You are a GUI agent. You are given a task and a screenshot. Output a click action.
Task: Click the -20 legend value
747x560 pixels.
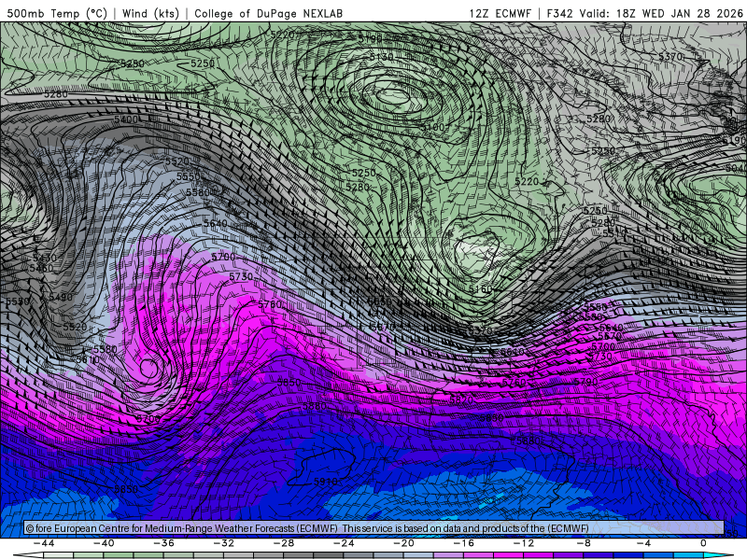tap(404, 543)
